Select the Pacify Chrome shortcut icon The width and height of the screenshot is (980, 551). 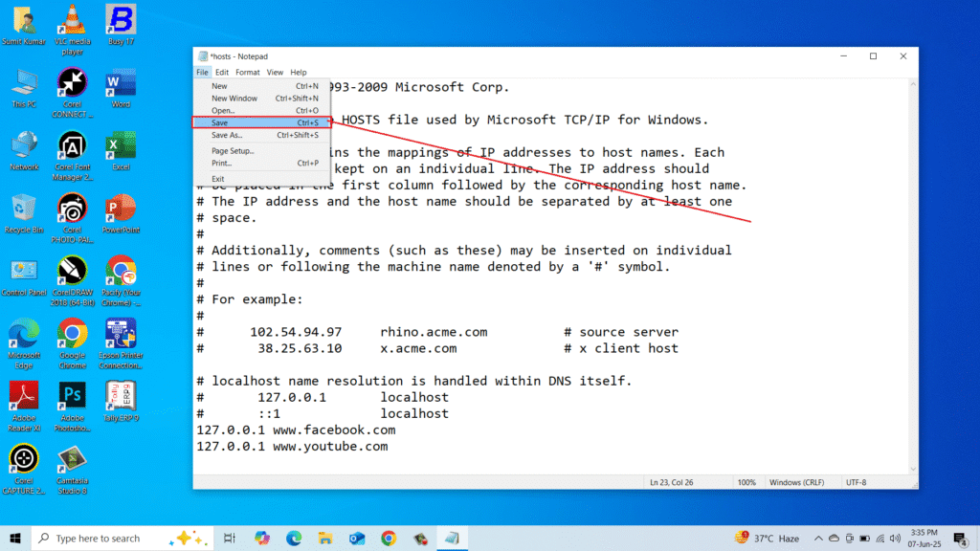[x=121, y=281]
